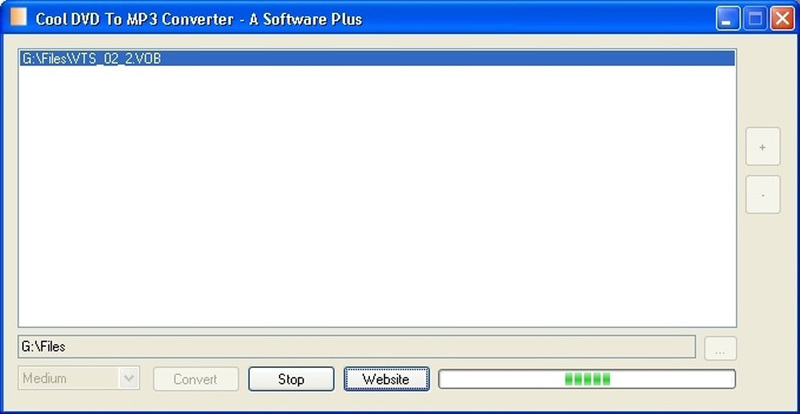Stop the conversion with Stop button

click(x=291, y=379)
